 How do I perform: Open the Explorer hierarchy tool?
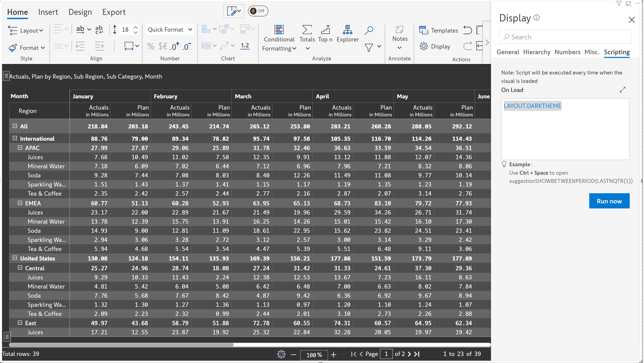point(347,34)
